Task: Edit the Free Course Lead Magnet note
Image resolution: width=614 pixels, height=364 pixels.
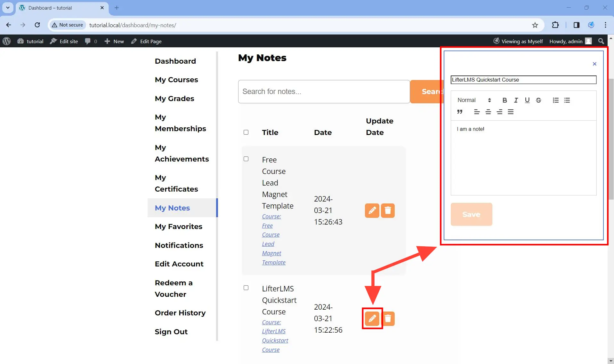Action: coord(372,210)
